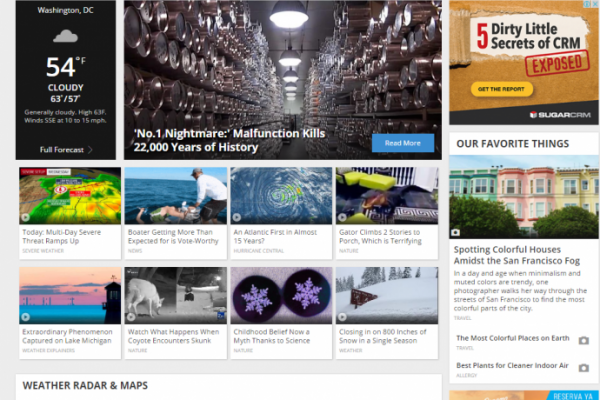This screenshot has width=600, height=400.
Task: Click play icon on severe weather radar thumbnail
Action: coord(26,217)
